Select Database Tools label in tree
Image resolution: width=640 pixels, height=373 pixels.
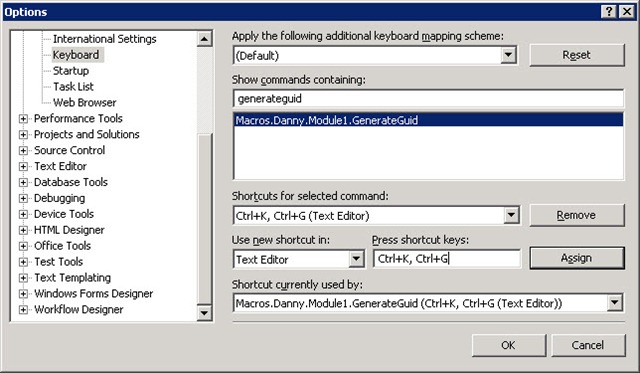[x=71, y=182]
